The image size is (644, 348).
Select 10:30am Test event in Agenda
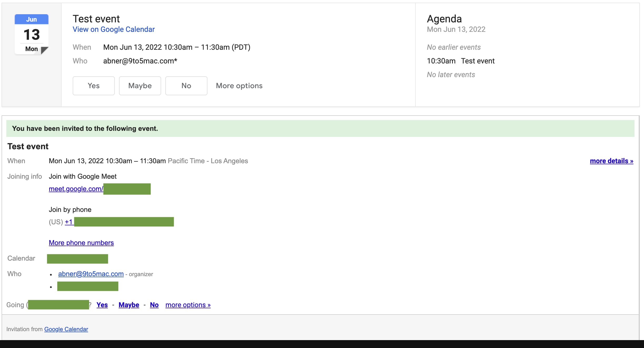(460, 61)
